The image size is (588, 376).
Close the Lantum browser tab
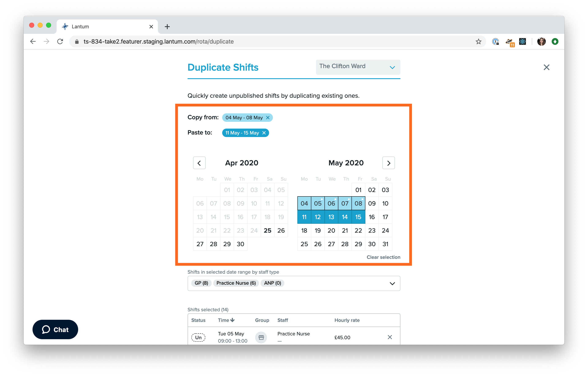coord(151,27)
